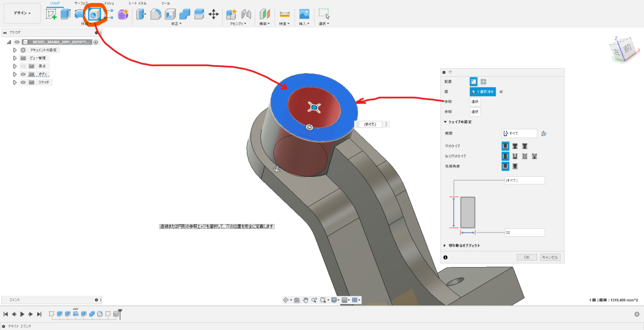
Task: Select the Press Pull tool
Action: pyautogui.click(x=142, y=15)
